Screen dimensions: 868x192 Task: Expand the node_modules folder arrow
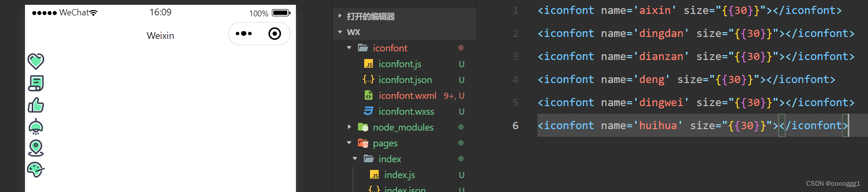349,127
